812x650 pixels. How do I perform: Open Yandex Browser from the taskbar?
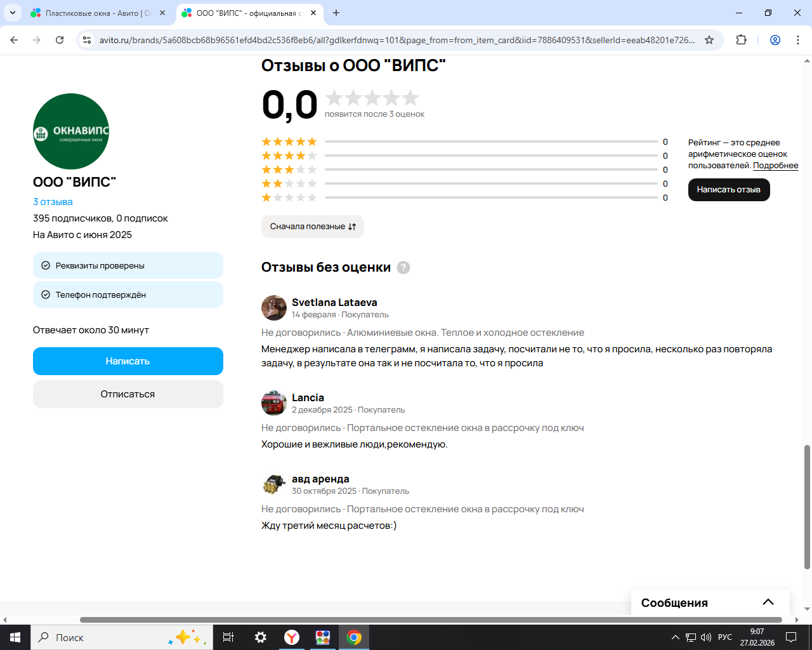tap(292, 637)
